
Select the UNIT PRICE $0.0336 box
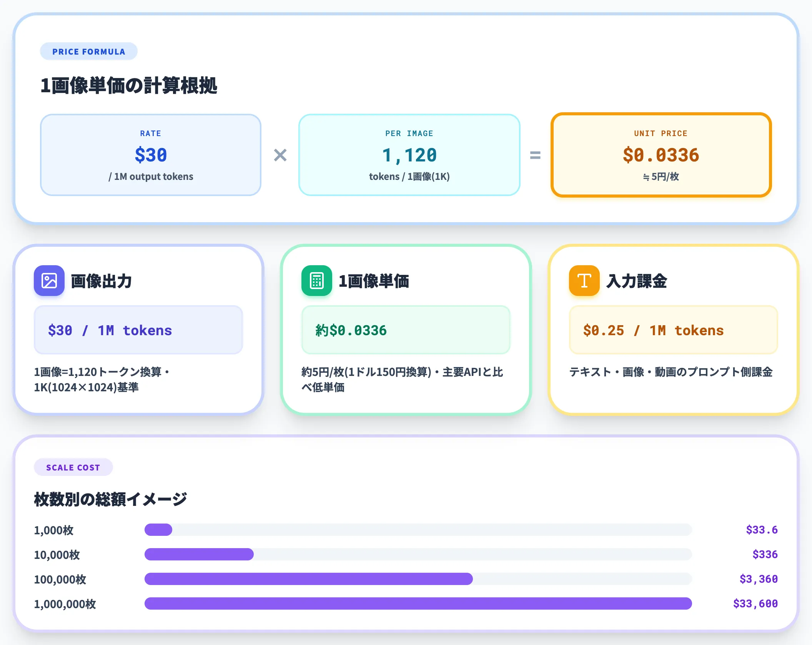coord(661,155)
